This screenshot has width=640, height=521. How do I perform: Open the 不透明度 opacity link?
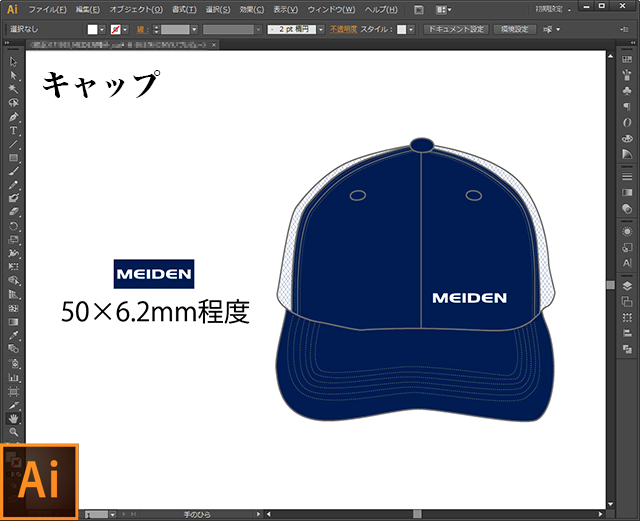[x=343, y=29]
